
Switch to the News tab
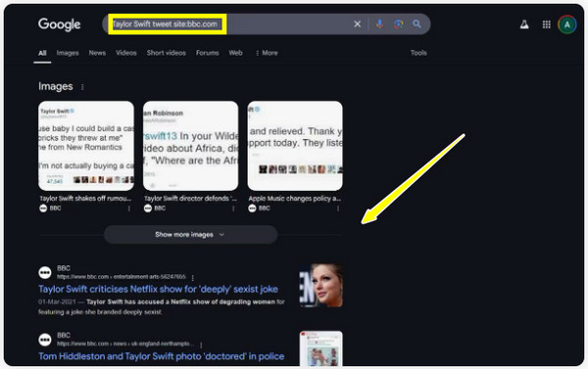pos(97,53)
